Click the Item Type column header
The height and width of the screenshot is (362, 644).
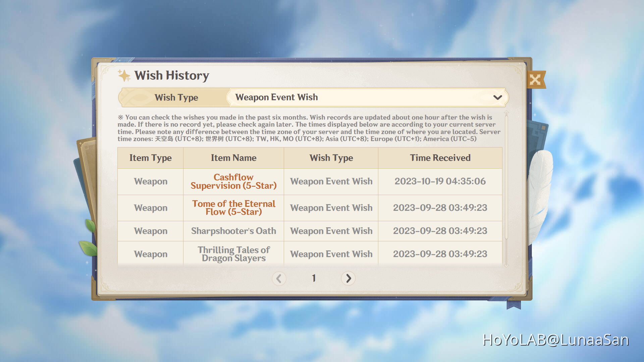(150, 158)
